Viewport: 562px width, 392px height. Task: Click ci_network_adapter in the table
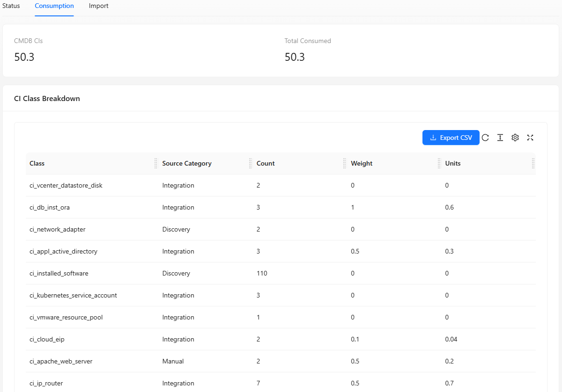pyautogui.click(x=58, y=229)
